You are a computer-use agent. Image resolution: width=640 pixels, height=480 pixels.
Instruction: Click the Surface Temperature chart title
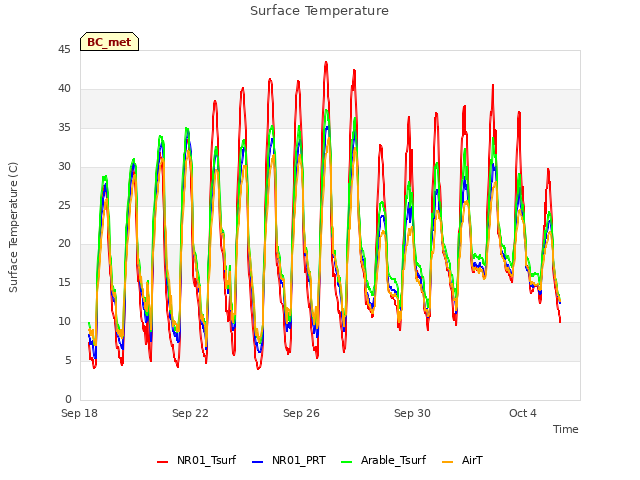click(319, 11)
